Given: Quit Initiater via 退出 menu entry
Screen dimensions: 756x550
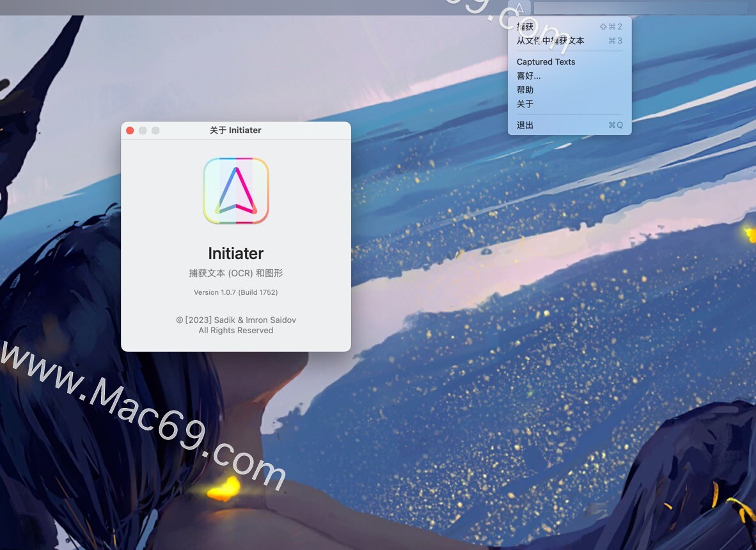Looking at the screenshot, I should point(524,125).
